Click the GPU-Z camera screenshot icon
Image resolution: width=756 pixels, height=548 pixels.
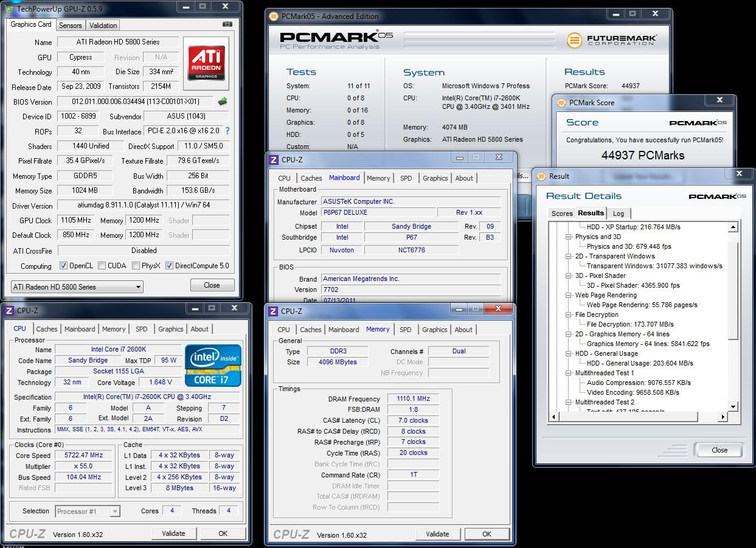pyautogui.click(x=227, y=24)
